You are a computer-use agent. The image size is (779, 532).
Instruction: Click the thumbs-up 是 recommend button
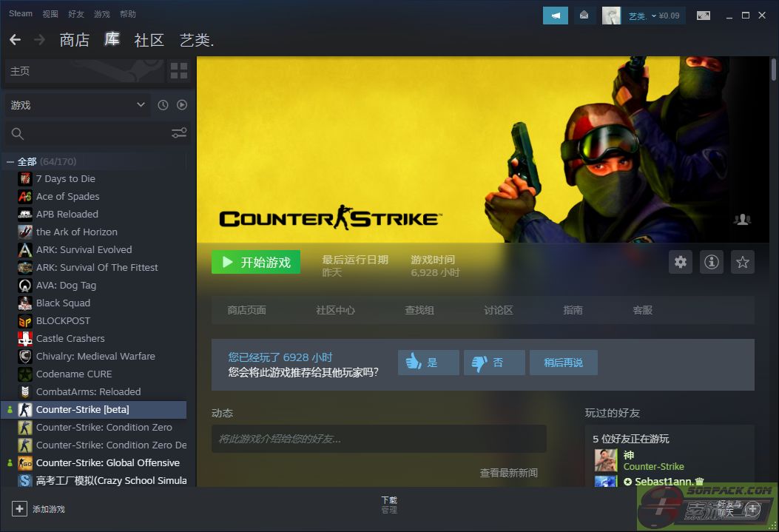[x=428, y=363]
